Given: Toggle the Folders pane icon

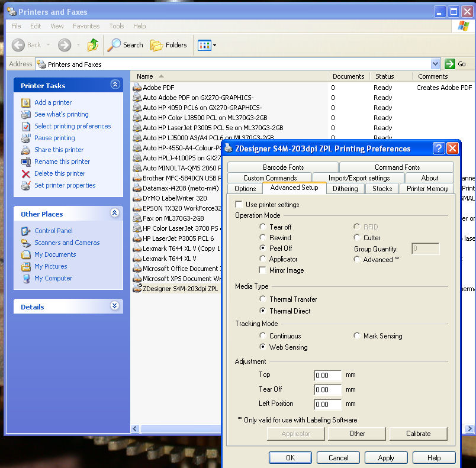Looking at the screenshot, I should point(157,45).
